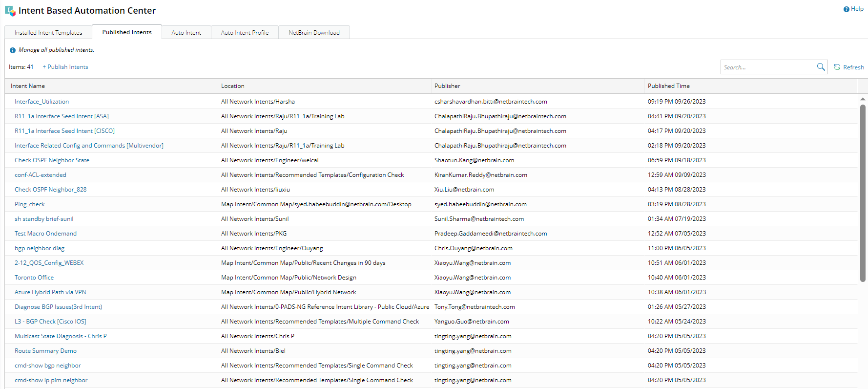Open Azure Hybrid Path via VPN intent
The image size is (868, 389).
pyautogui.click(x=50, y=292)
